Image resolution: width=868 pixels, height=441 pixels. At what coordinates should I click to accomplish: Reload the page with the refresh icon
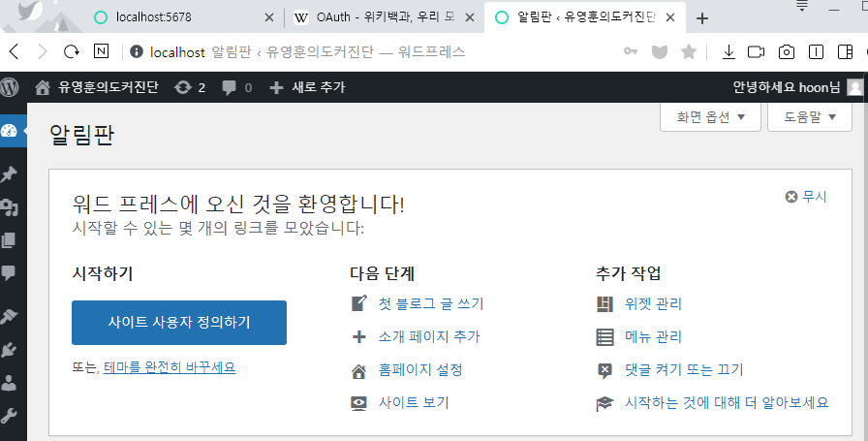pyautogui.click(x=71, y=52)
